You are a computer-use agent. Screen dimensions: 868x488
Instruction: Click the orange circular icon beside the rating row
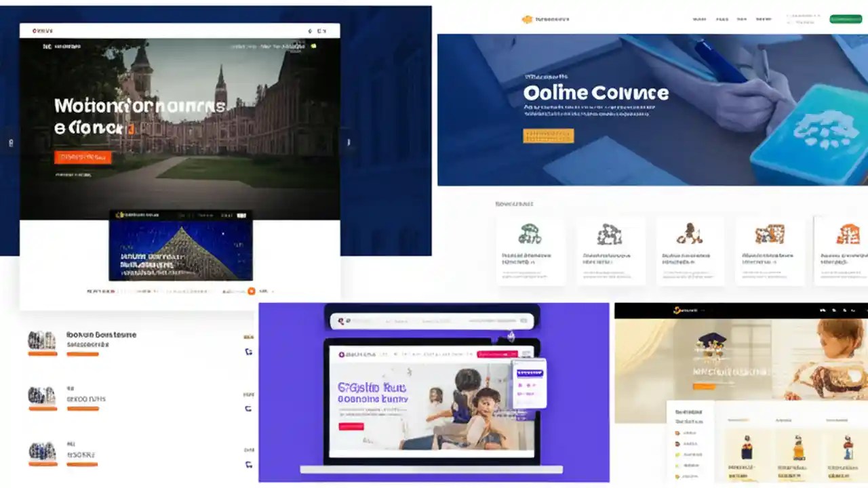click(250, 290)
